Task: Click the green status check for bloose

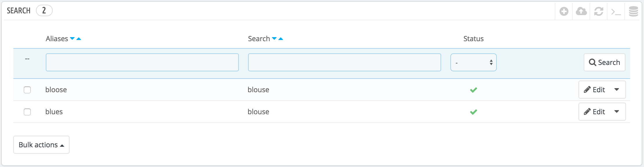Action: 473,90
